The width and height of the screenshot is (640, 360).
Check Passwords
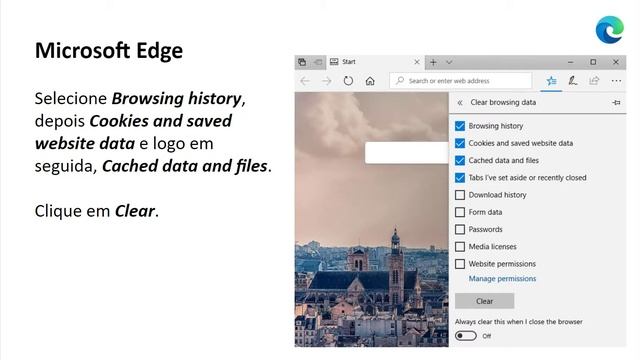point(460,229)
